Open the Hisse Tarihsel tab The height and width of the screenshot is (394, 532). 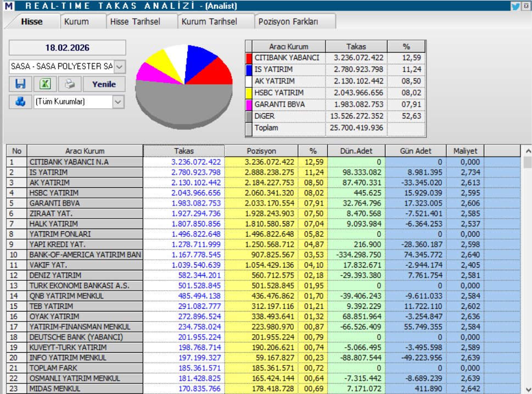(134, 21)
